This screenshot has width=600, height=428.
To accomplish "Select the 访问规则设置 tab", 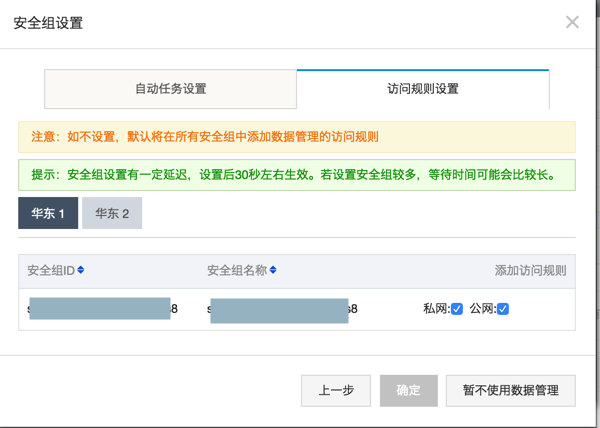I will tap(422, 89).
